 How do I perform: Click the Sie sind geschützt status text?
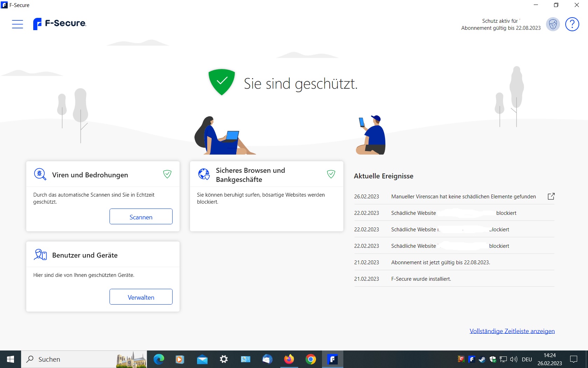(x=301, y=84)
